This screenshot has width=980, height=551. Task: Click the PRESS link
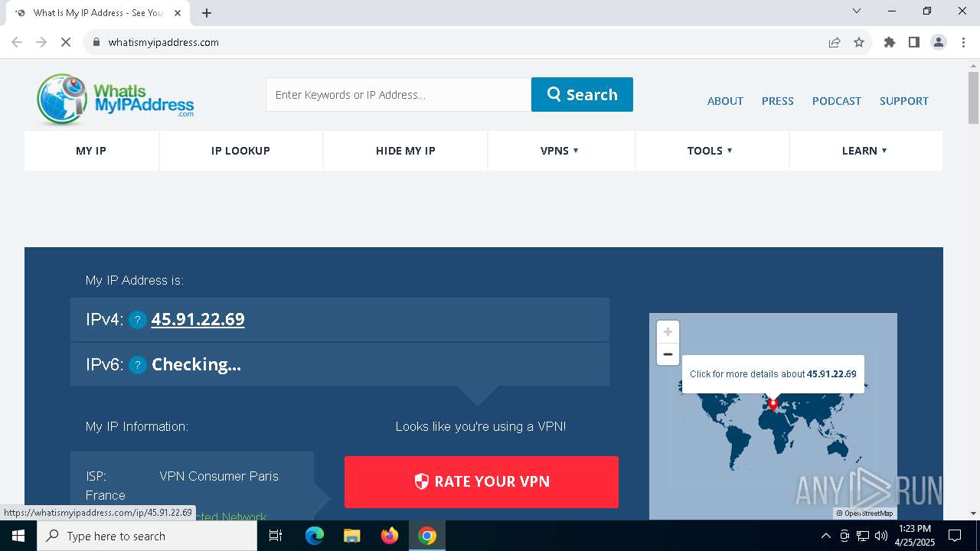coord(777,101)
